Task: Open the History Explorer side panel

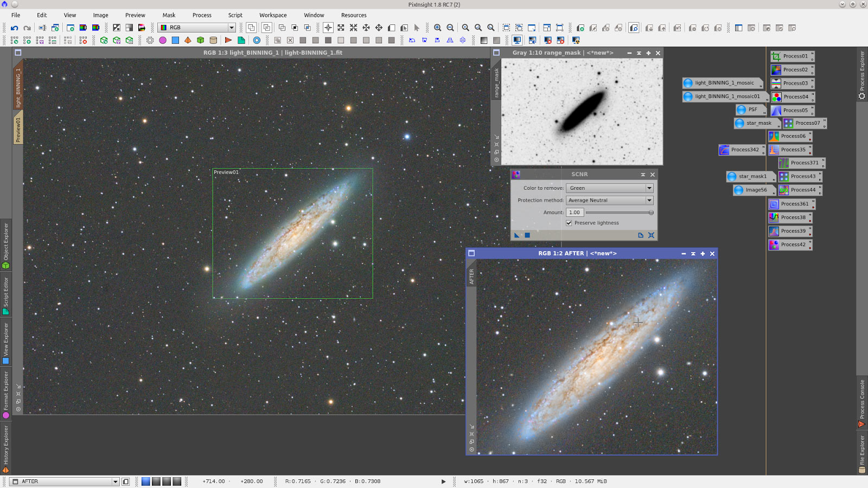Action: coord(6,446)
